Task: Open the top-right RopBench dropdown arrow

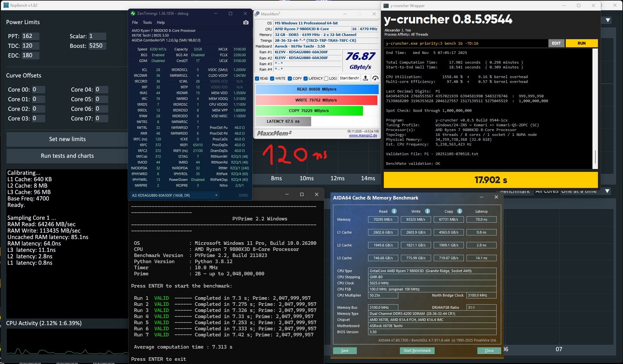Action: (608, 20)
